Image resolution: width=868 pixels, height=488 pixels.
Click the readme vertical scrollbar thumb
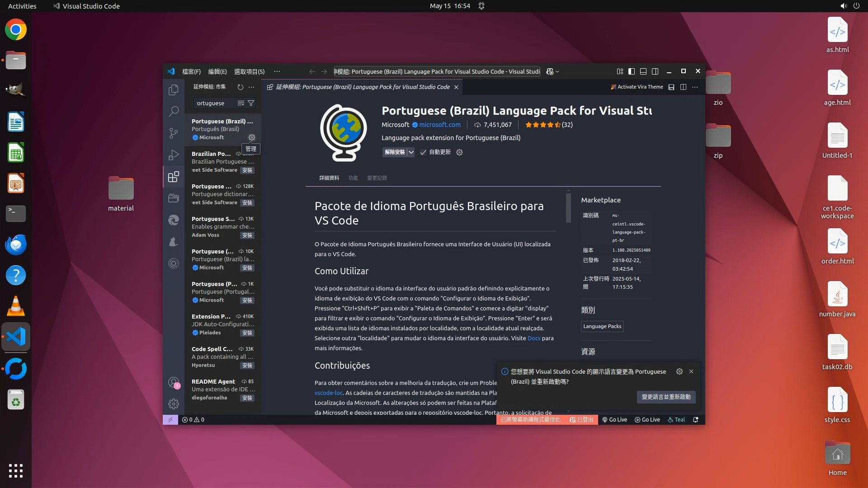click(x=568, y=208)
